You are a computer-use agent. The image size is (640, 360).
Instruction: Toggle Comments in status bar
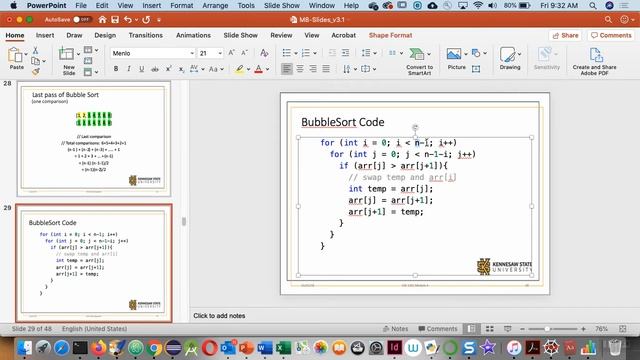point(438,329)
